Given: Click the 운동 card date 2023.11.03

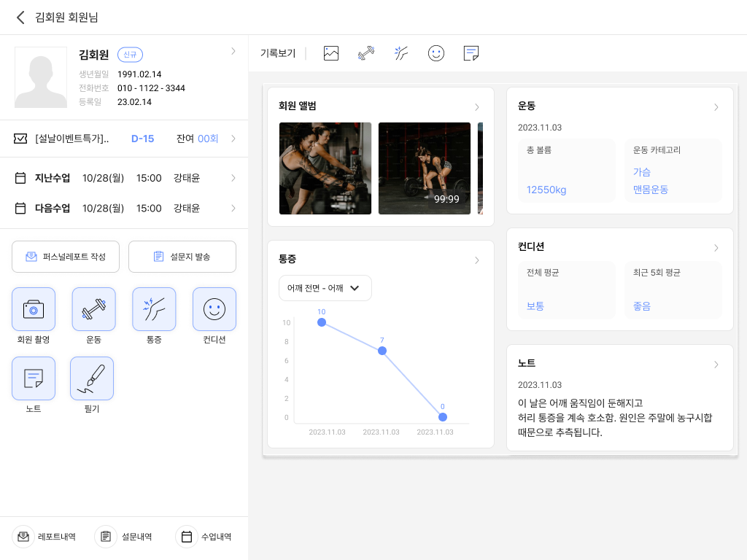Looking at the screenshot, I should pos(540,128).
